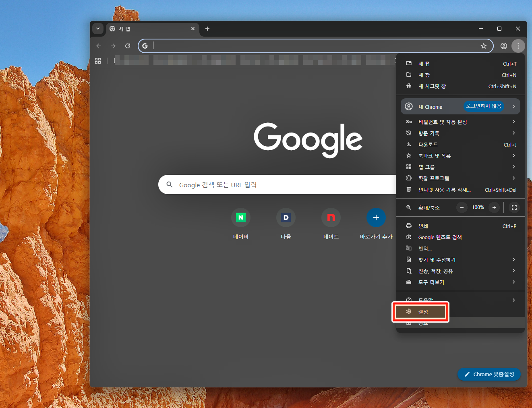Open the 내 Chrome profile row
The image size is (532, 408).
pos(460,106)
